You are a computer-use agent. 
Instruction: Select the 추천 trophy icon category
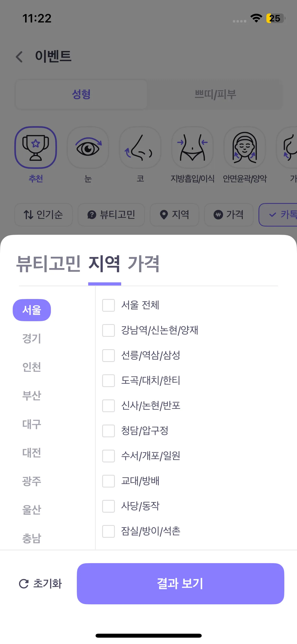click(x=36, y=148)
